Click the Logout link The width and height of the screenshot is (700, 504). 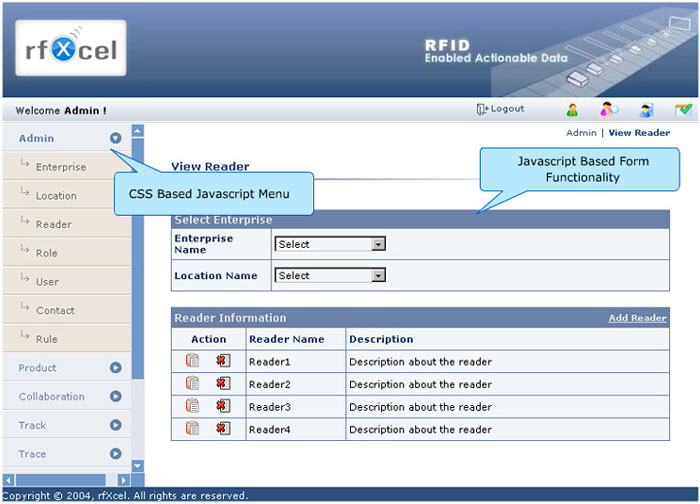[507, 108]
